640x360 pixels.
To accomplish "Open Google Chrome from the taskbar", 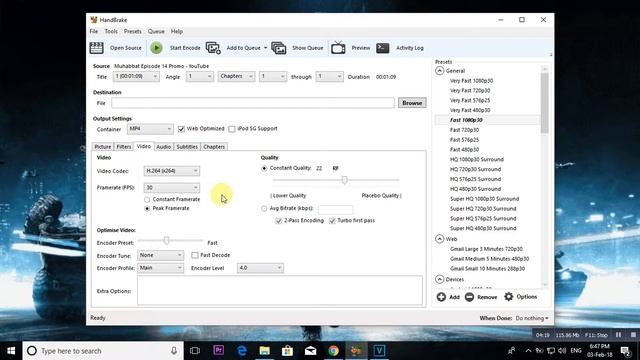I will [x=333, y=351].
